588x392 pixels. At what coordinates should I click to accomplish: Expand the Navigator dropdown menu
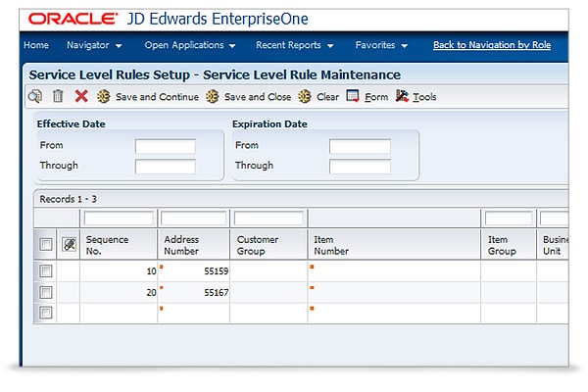coord(94,45)
